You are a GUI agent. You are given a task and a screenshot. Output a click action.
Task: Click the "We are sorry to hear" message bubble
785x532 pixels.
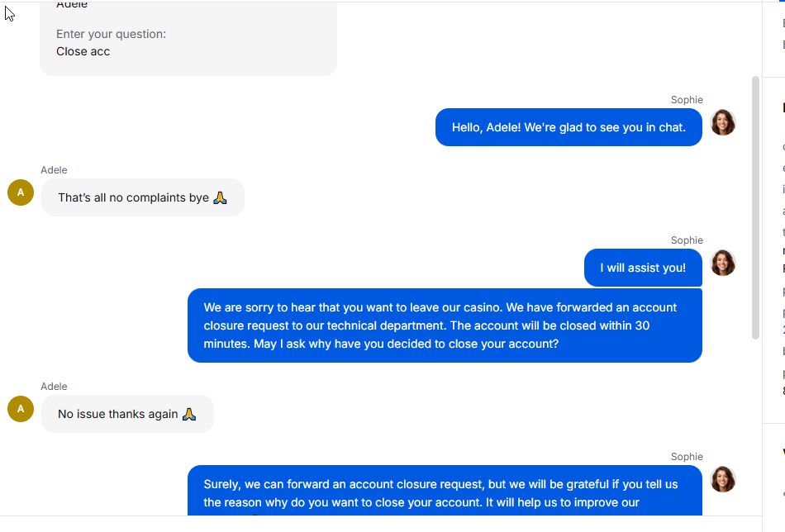click(x=445, y=325)
